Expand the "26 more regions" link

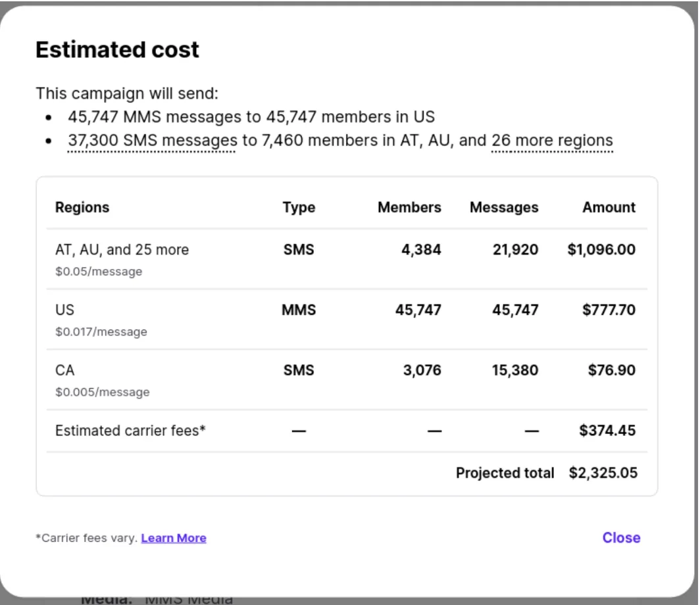(551, 140)
